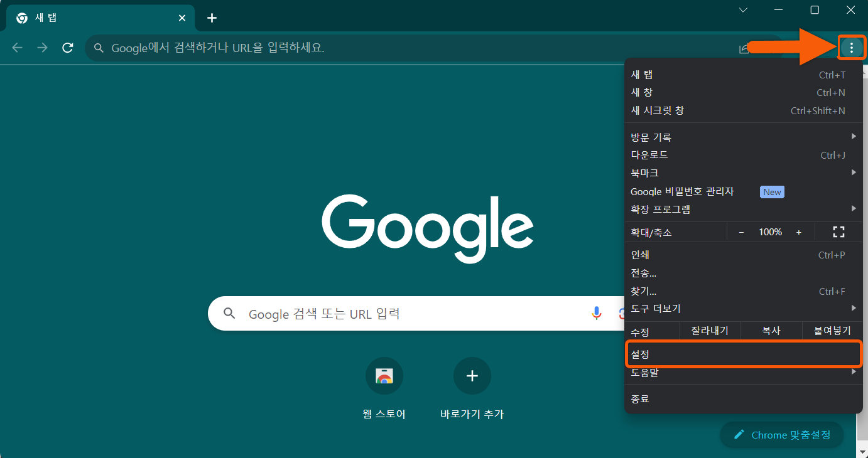This screenshot has width=868, height=458.
Task: Click the share icon in the address bar
Action: click(744, 48)
